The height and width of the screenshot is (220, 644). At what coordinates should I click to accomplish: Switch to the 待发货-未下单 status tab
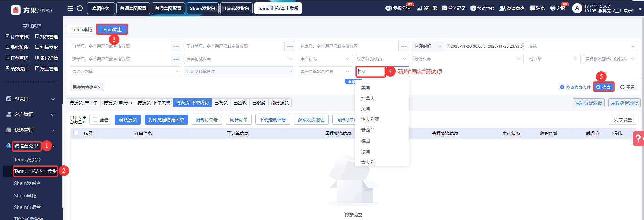84,103
